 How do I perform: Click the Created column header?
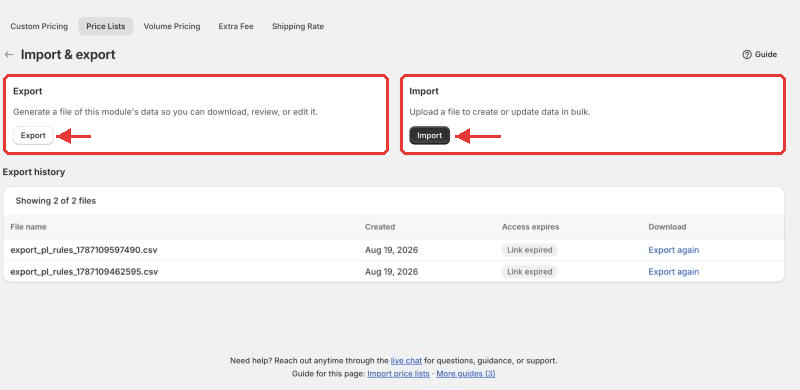coord(380,227)
